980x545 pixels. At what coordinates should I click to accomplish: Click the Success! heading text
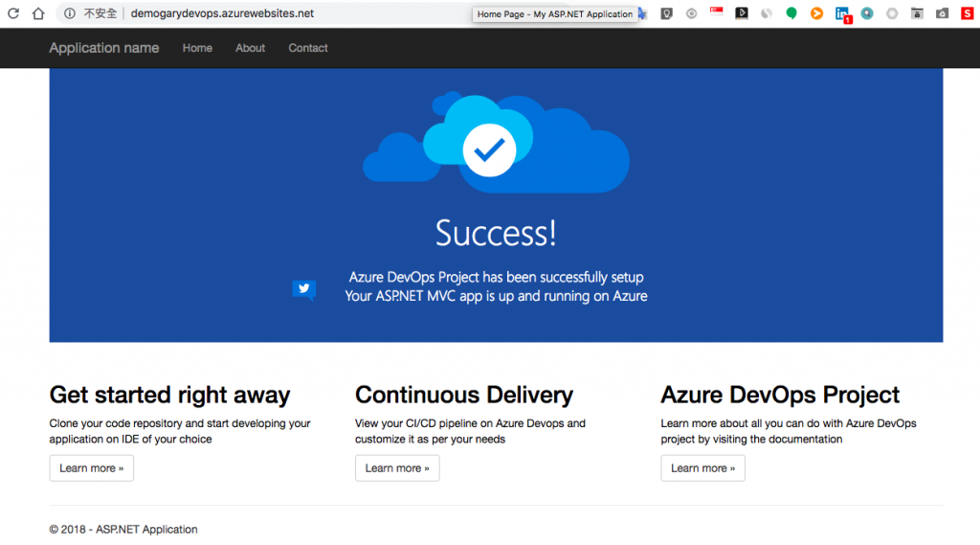(497, 233)
